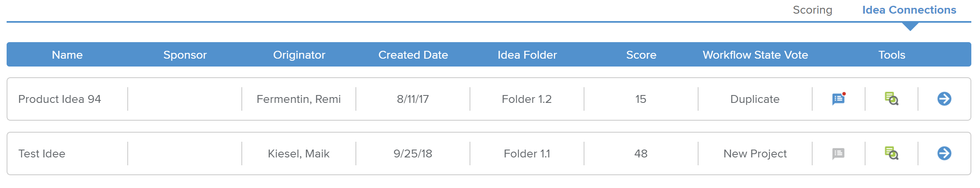This screenshot has height=188, width=980.
Task: Click the review icon for Product Idea 94
Action: [891, 99]
